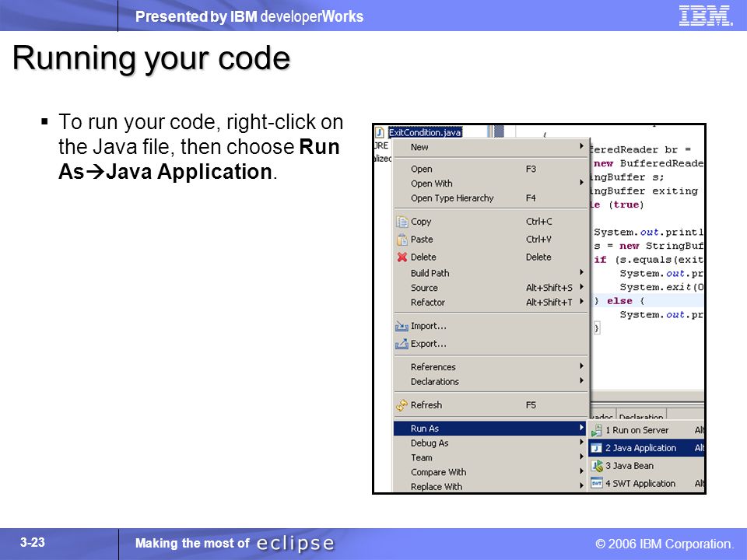Click the Alt+Shift+T shortcut text

pyautogui.click(x=549, y=303)
